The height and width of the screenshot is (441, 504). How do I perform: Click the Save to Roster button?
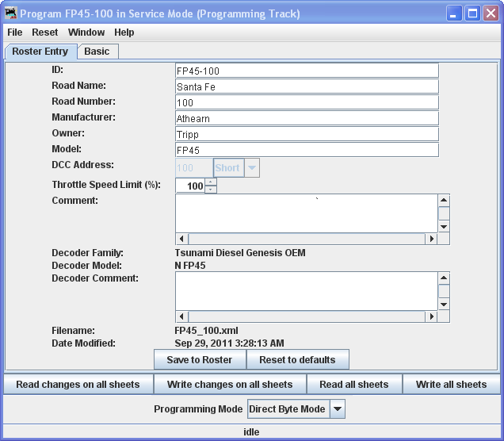point(200,360)
